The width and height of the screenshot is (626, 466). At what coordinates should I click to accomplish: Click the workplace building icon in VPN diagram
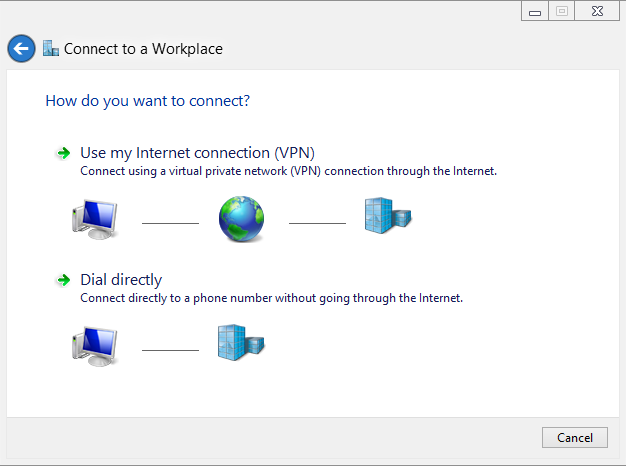click(387, 216)
